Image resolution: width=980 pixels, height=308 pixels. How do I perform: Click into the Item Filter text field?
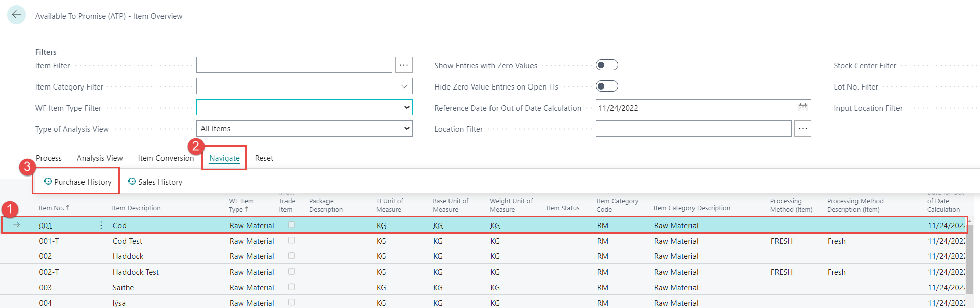click(x=294, y=65)
